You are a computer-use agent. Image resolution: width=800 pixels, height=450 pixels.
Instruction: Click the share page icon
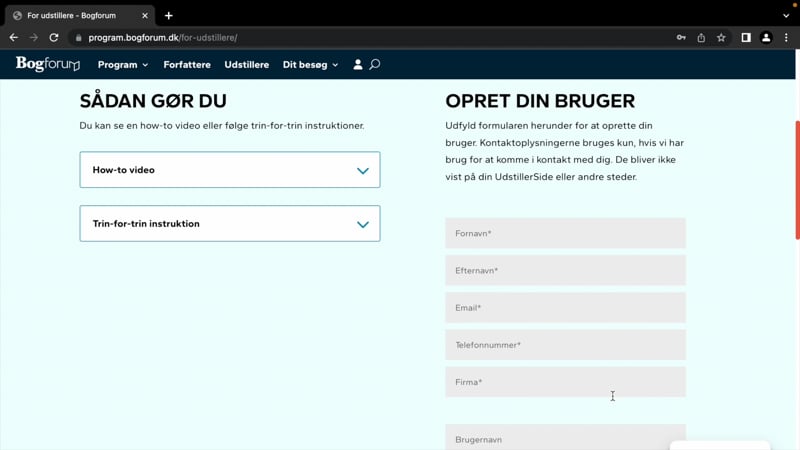pyautogui.click(x=701, y=38)
